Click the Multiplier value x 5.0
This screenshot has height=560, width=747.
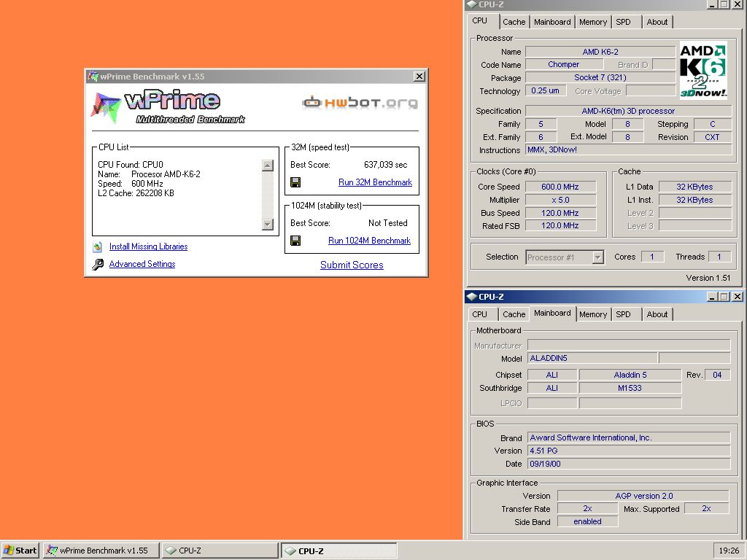pos(561,200)
